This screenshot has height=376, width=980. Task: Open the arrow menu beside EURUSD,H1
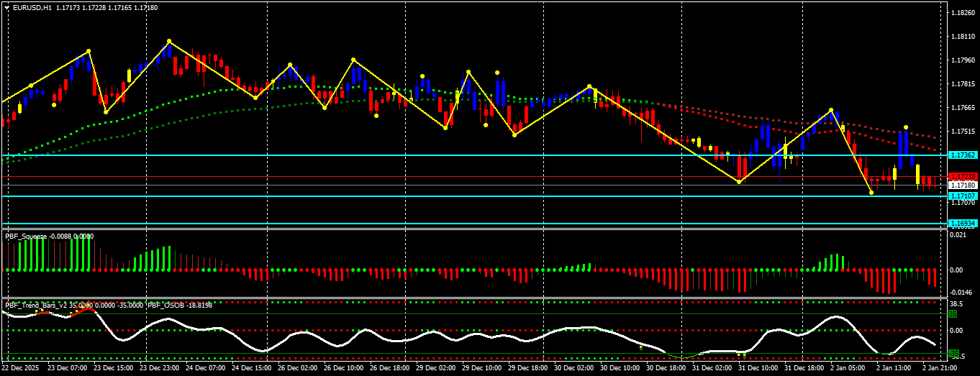pos(6,7)
